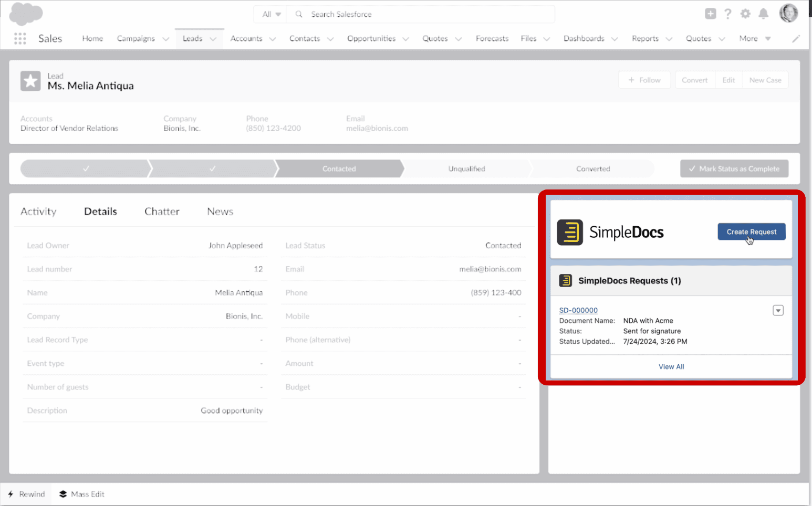Open the help question mark icon
The image size is (812, 506).
(728, 14)
